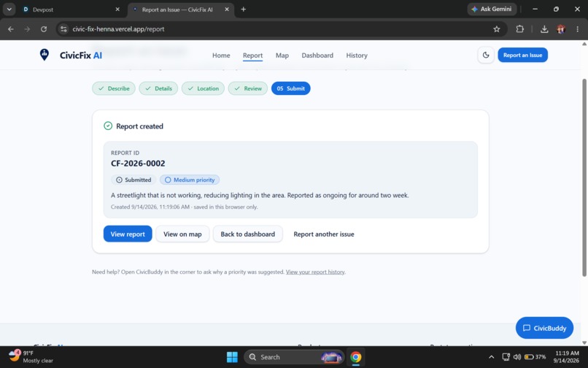
Task: Click Report another issue
Action: (324, 234)
